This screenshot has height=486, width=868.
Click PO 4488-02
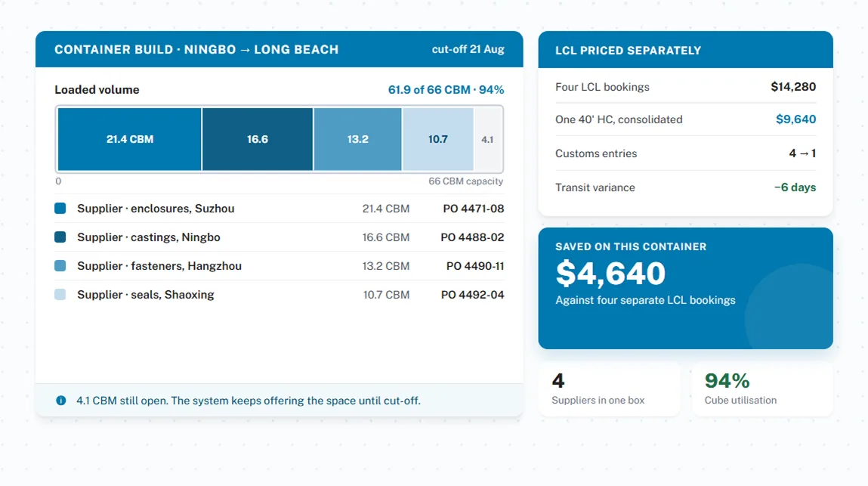point(472,237)
